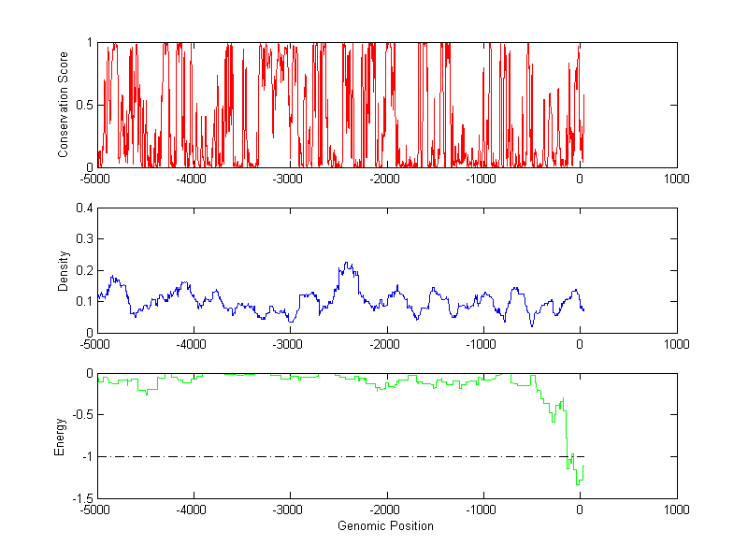Click the -3000 tick label under Density plot

tap(290, 344)
